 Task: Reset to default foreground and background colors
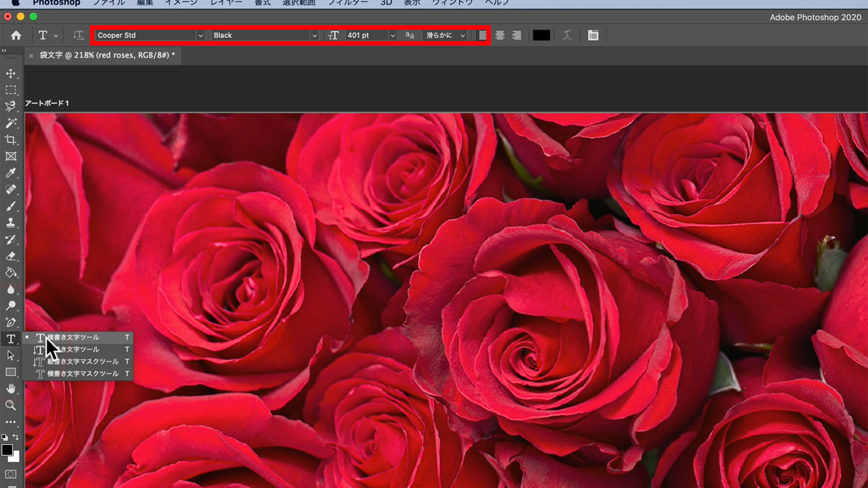coord(5,437)
